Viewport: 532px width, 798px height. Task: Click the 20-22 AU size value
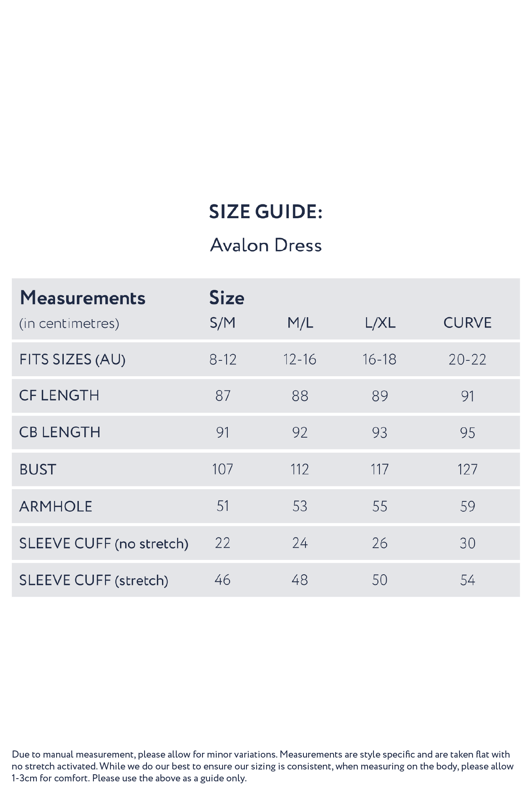[467, 360]
